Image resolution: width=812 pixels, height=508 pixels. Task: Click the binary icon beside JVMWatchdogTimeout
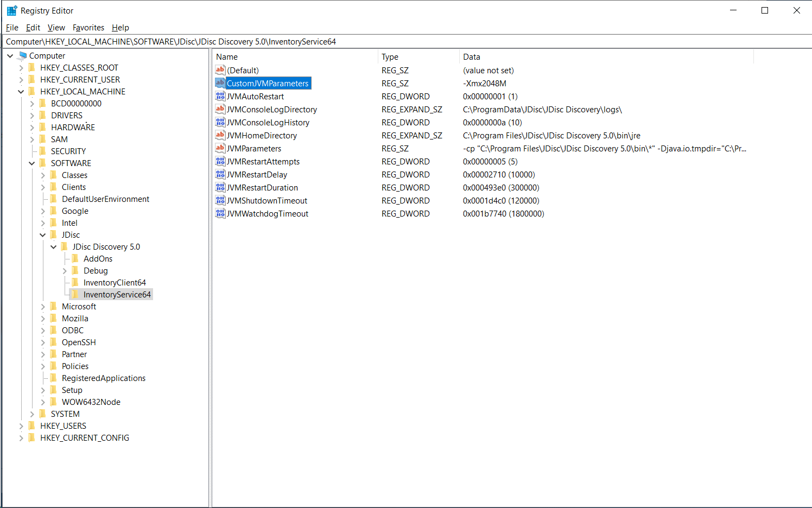(220, 213)
